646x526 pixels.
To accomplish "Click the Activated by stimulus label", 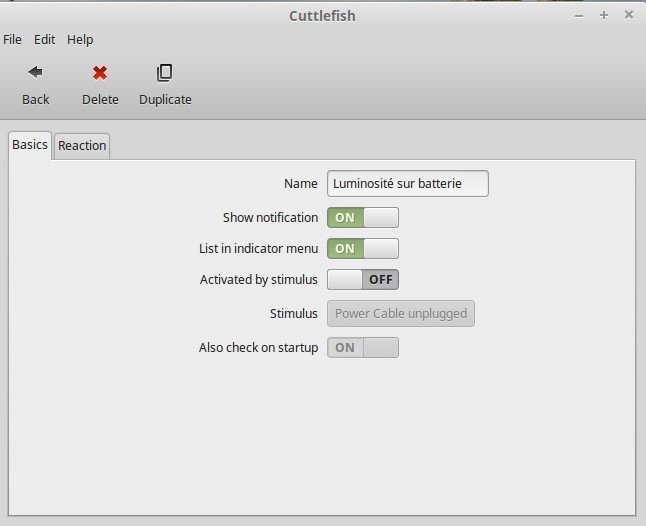I will point(258,280).
